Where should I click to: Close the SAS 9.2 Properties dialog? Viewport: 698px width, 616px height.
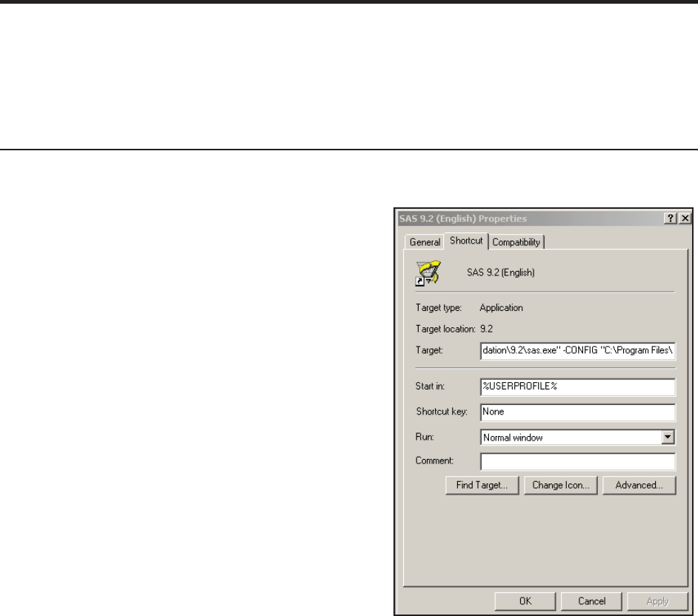point(685,218)
